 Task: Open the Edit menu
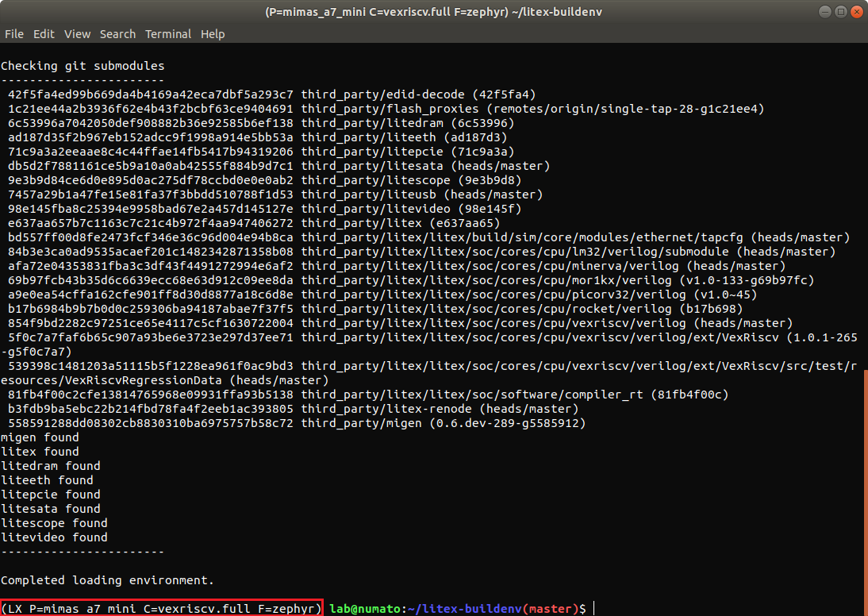tap(44, 34)
